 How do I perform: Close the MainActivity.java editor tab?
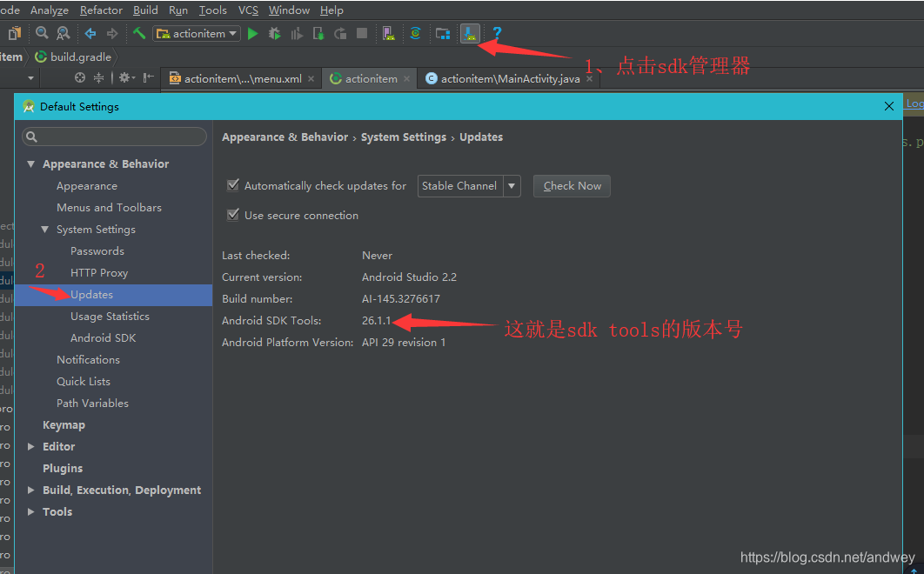click(x=589, y=79)
